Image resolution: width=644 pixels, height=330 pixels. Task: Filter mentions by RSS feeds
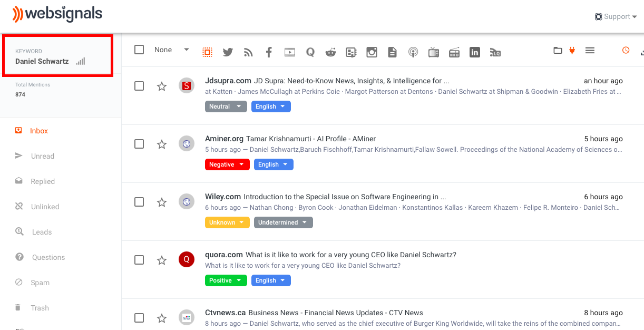248,52
